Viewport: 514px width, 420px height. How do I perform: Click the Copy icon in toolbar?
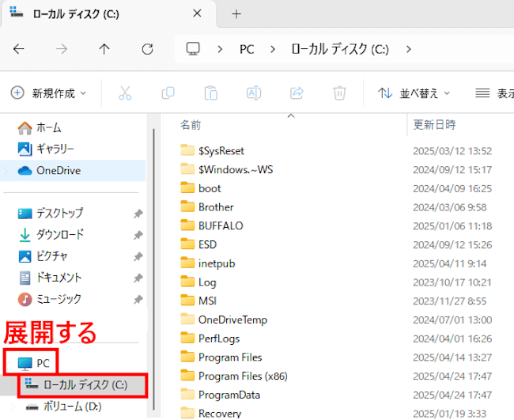(168, 93)
